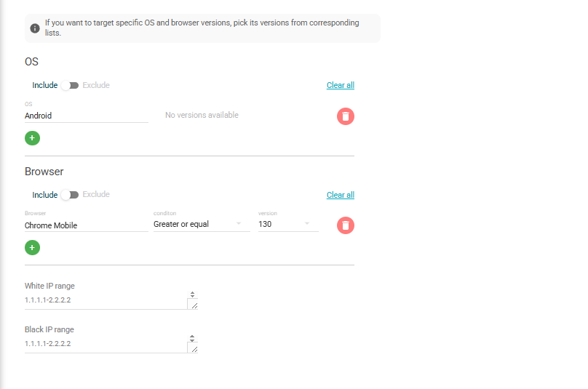This screenshot has width=588, height=389.
Task: Delete the Chrome Mobile browser row
Action: [x=346, y=225]
